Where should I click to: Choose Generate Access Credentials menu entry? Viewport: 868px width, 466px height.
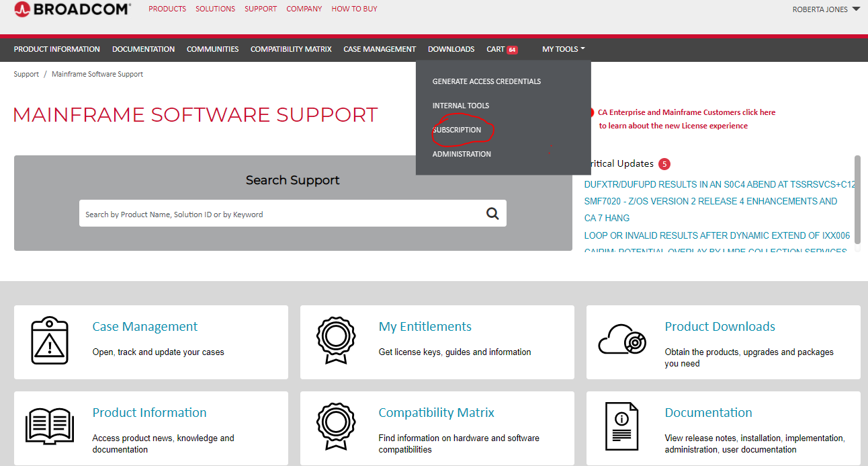(x=486, y=81)
